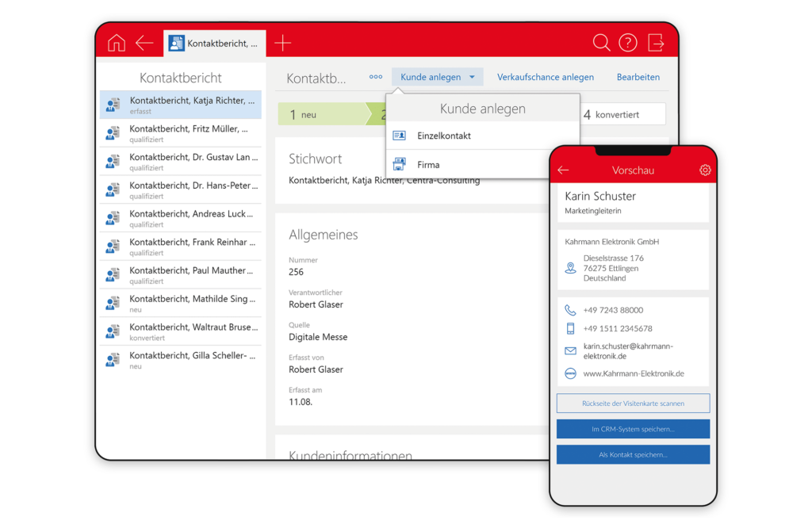Go back using tablet header arrow
The image size is (812, 528).
click(x=144, y=43)
